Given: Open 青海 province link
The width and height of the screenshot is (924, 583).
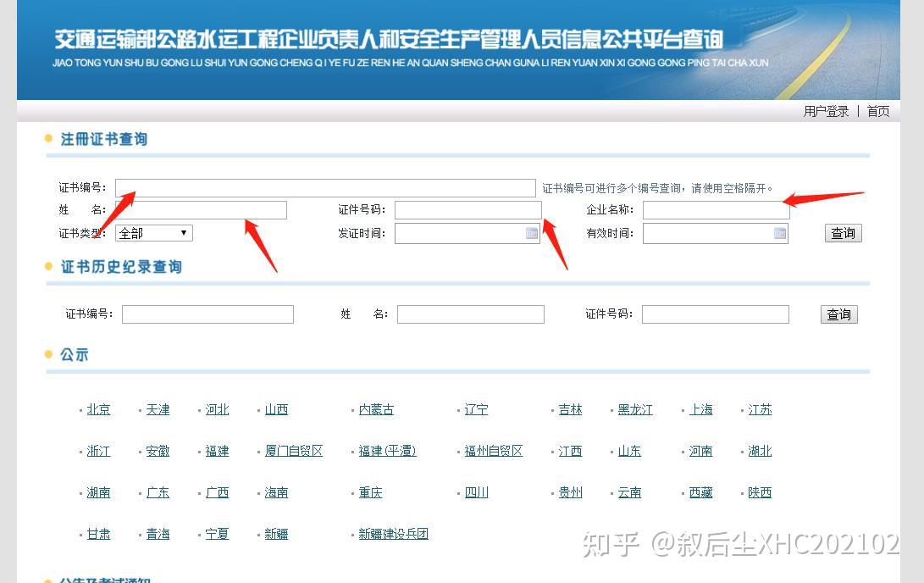Looking at the screenshot, I should click(x=158, y=534).
